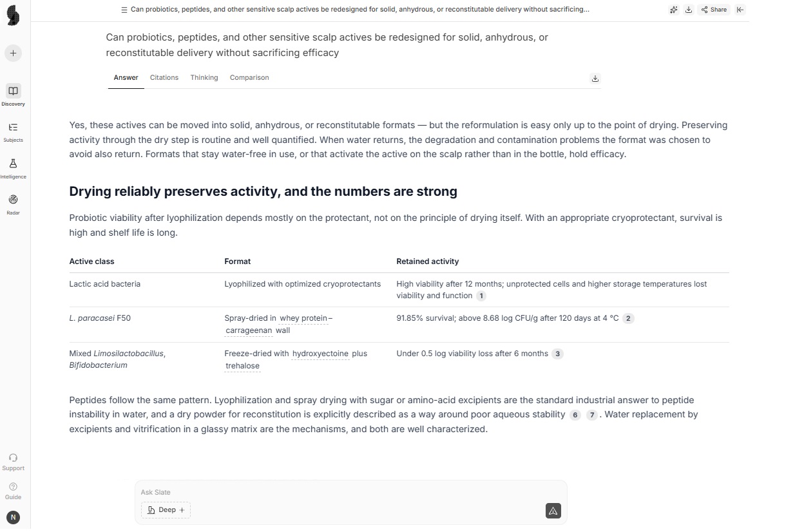The height and width of the screenshot is (532, 804).
Task: Download the answer via tab-row icon
Action: pyautogui.click(x=595, y=79)
